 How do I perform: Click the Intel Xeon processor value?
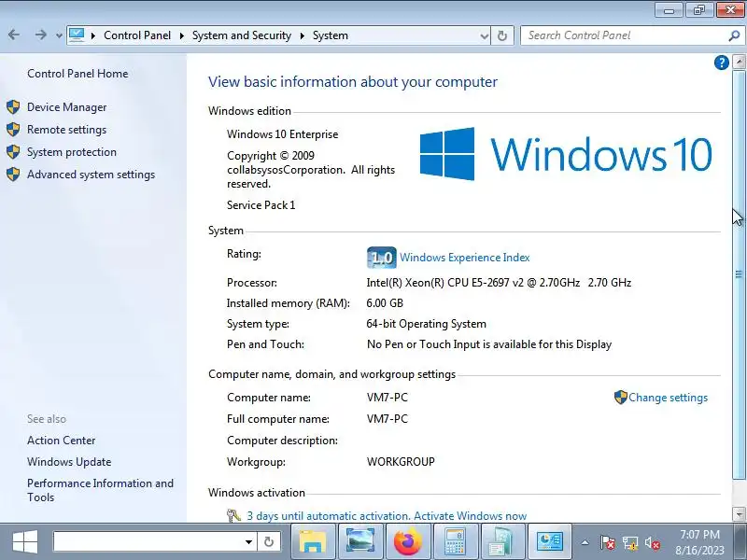click(x=499, y=283)
